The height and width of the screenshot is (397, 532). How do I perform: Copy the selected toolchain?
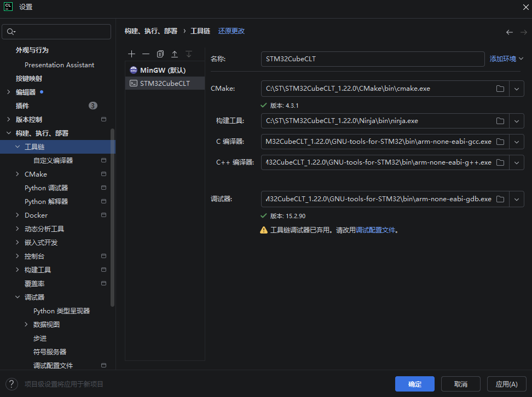(160, 54)
